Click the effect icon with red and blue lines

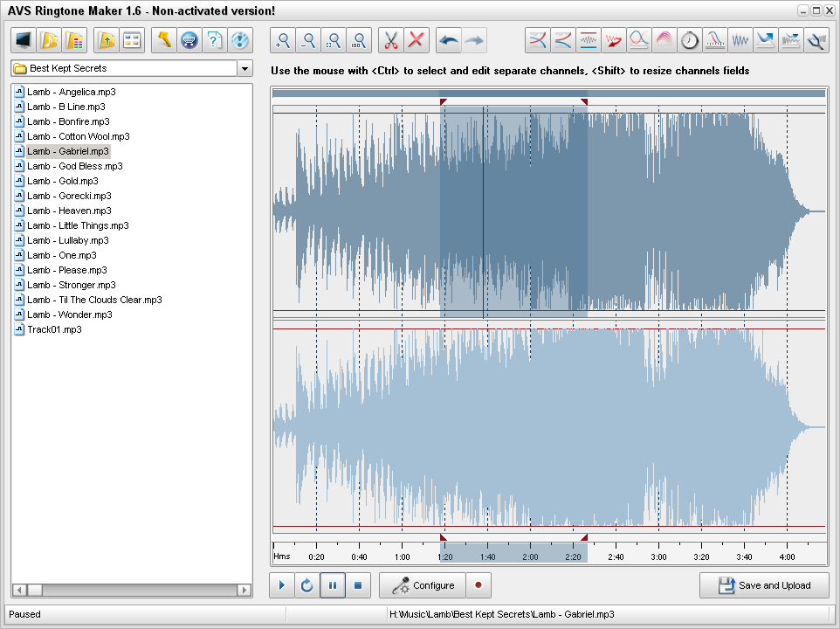[x=589, y=40]
